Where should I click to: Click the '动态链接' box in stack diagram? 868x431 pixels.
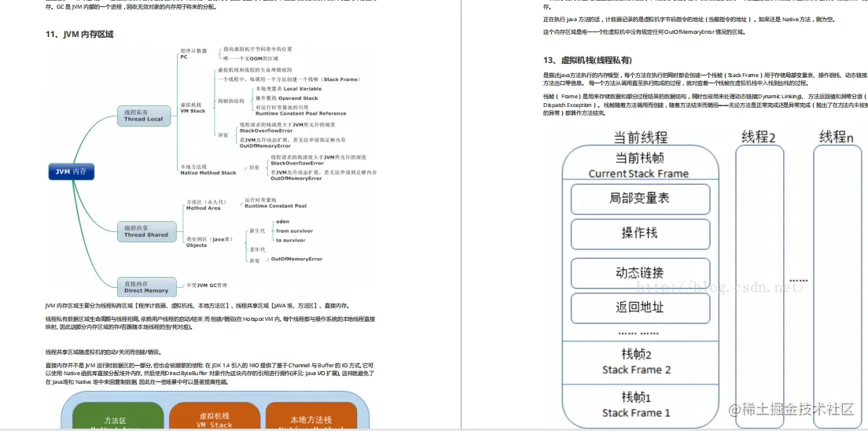(x=641, y=273)
